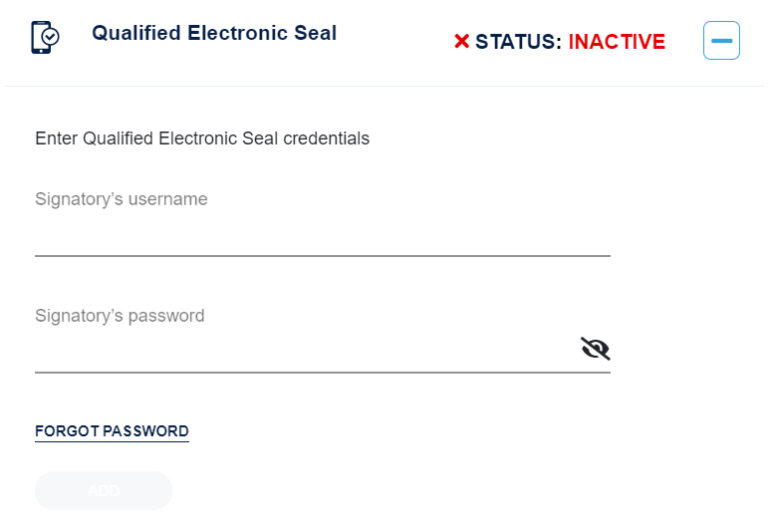The width and height of the screenshot is (773, 532).
Task: Minimize the seal section using blue button
Action: [x=721, y=41]
